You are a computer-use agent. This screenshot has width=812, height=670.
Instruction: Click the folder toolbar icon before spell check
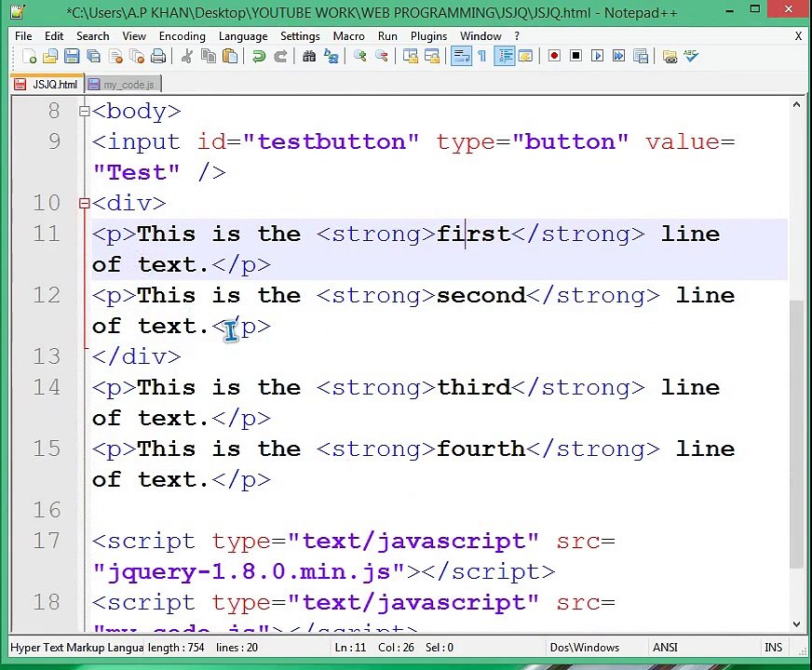[670, 56]
